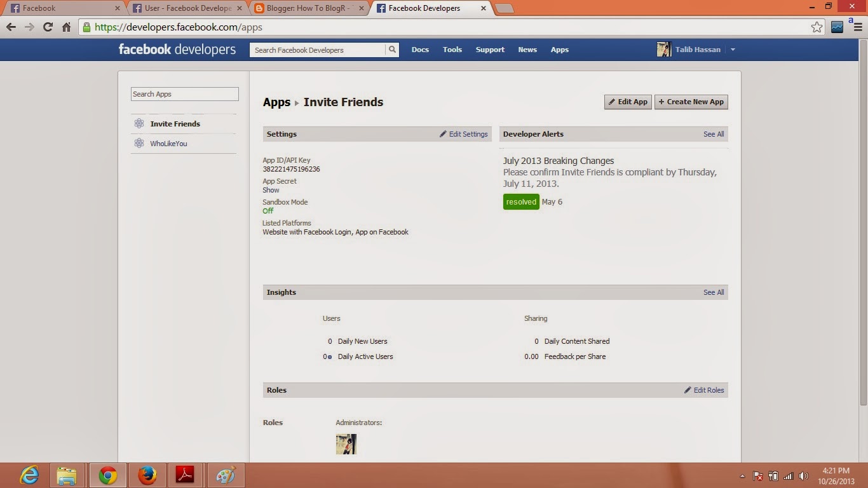The width and height of the screenshot is (868, 488).
Task: Click the Search Facebook Developers field
Action: pos(318,50)
